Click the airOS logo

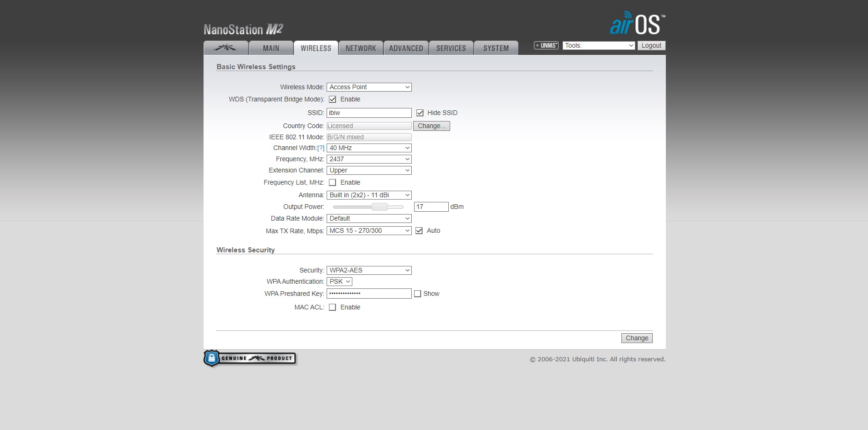pyautogui.click(x=637, y=23)
